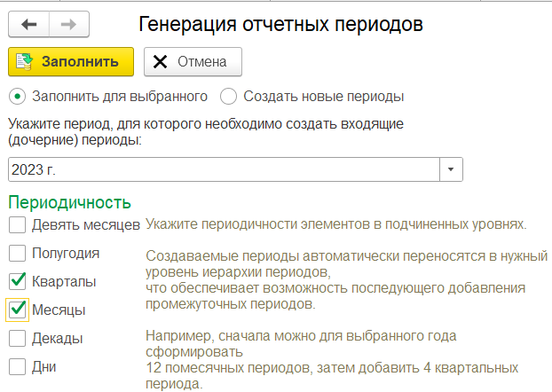
Task: Disable the Месяцы checkbox
Action: coord(17,310)
